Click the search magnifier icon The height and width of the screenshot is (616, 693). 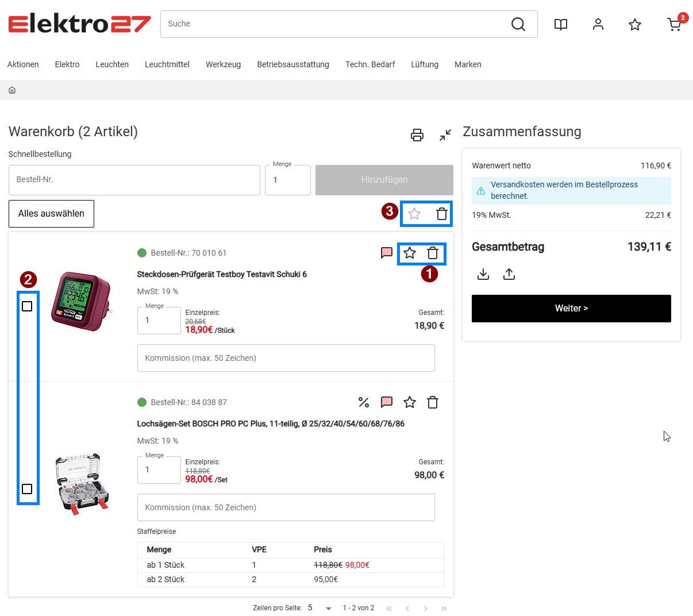click(x=518, y=24)
